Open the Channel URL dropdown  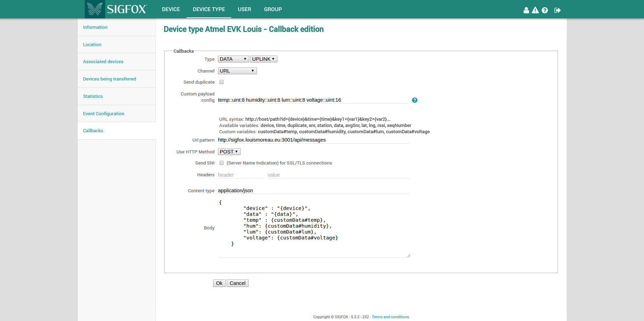237,71
